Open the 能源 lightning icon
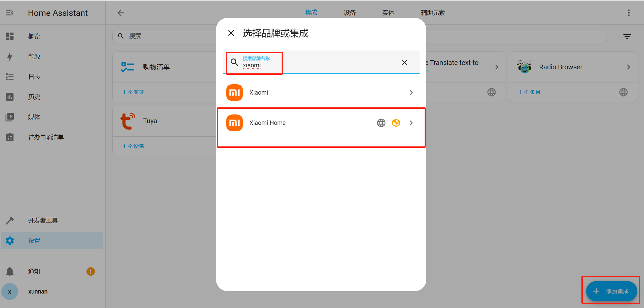 click(10, 57)
